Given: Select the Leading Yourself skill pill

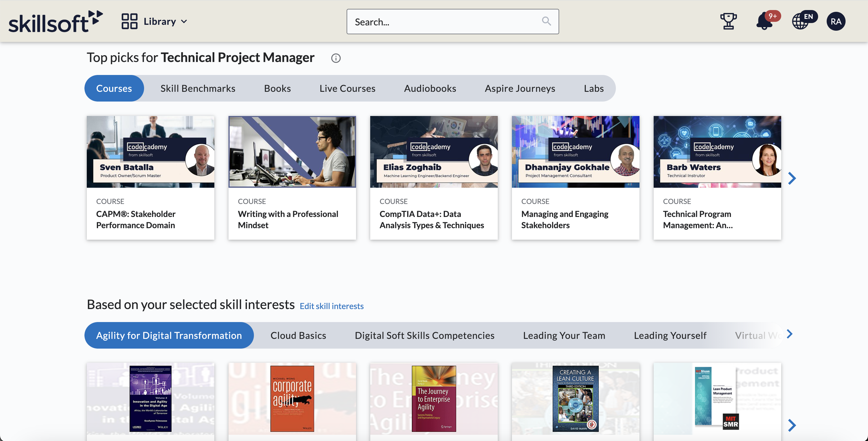Looking at the screenshot, I should pos(670,335).
